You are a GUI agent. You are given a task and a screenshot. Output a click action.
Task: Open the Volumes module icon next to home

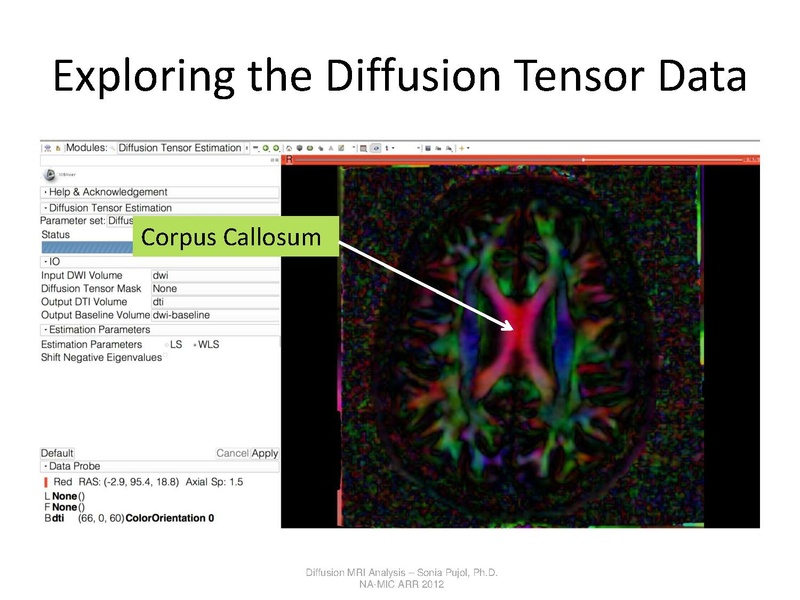pos(299,148)
